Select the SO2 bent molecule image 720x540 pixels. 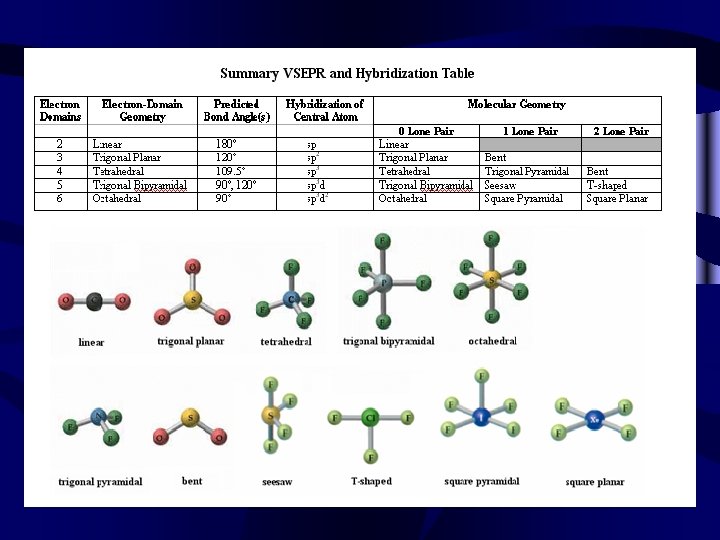pos(190,427)
